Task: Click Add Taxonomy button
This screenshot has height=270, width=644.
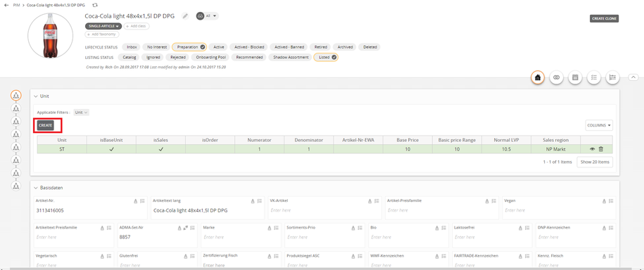Action: pos(102,34)
